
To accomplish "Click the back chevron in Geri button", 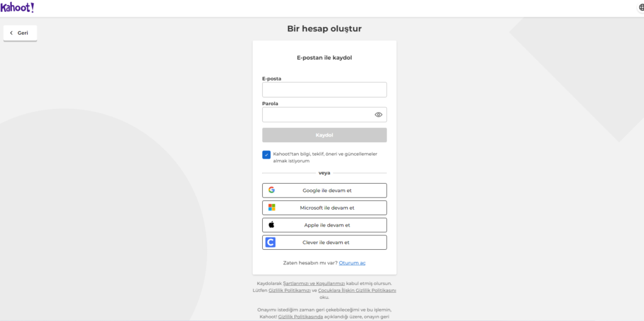I will coord(11,33).
